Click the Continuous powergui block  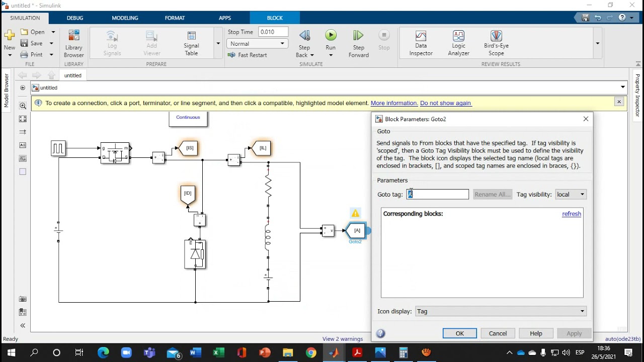188,119
